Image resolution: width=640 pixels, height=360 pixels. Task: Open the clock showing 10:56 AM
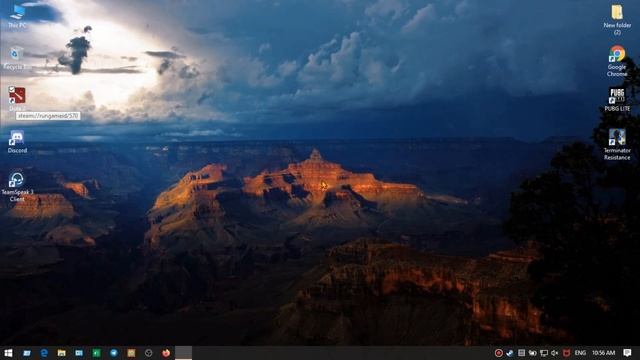point(603,353)
